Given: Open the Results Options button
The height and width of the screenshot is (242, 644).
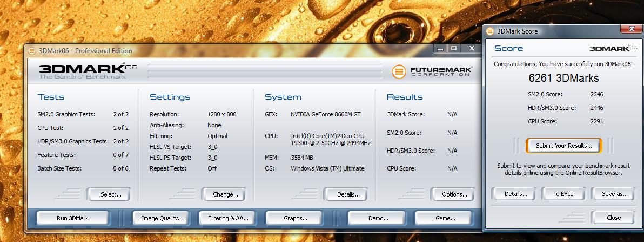Looking at the screenshot, I should pyautogui.click(x=452, y=194).
